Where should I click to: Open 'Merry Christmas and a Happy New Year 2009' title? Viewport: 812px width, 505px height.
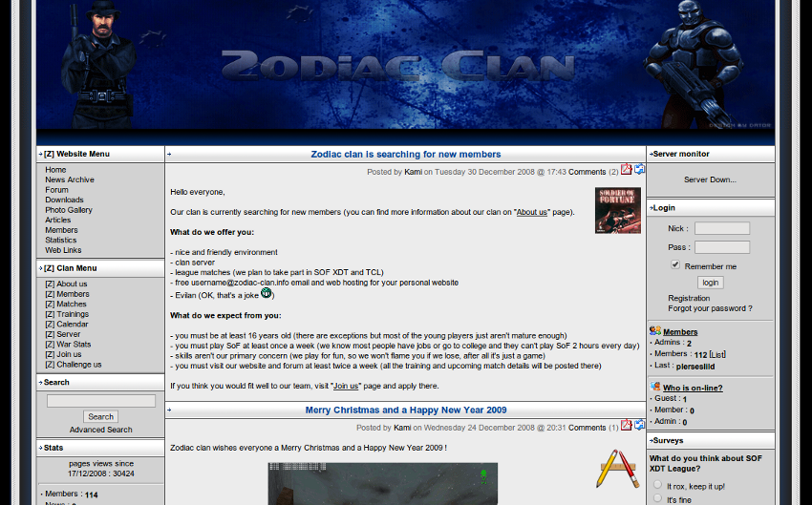(x=405, y=410)
